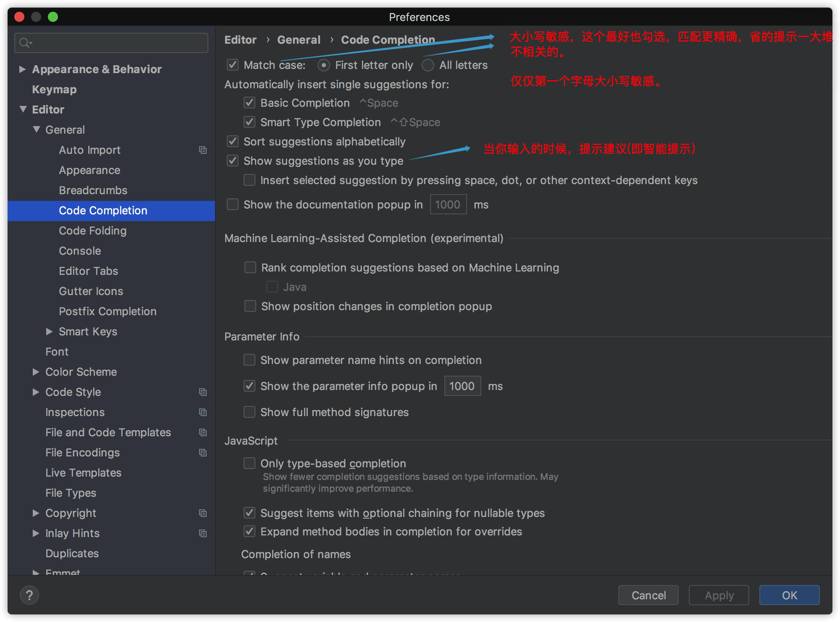
Task: Open the Postfix Completion settings page
Action: point(108,311)
